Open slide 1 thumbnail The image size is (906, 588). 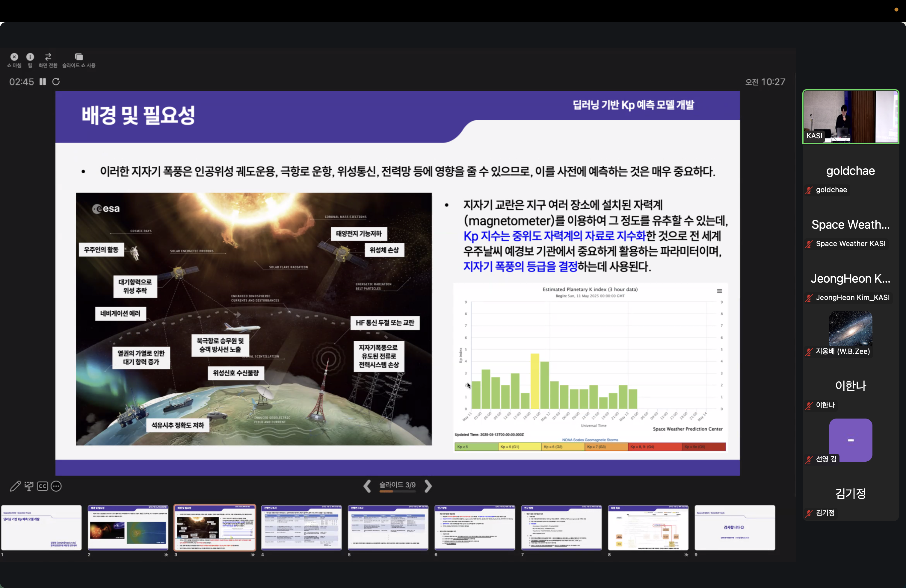coord(41,528)
